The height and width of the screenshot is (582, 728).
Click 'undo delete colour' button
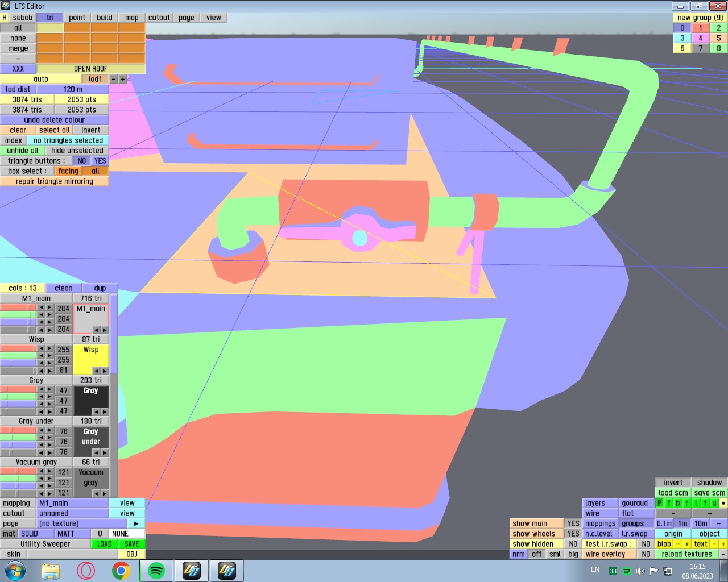coord(55,120)
